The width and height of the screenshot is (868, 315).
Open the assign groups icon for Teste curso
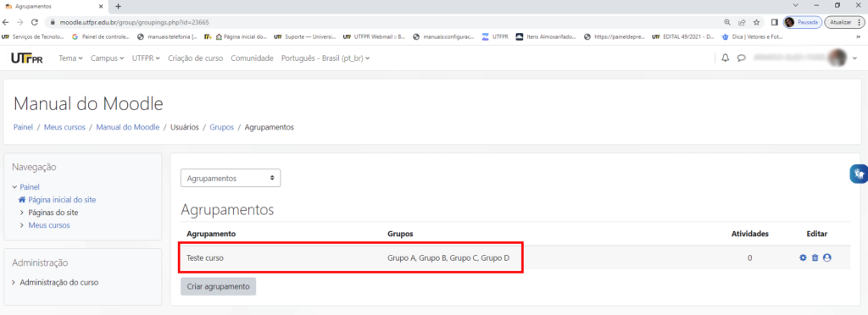[x=827, y=257]
